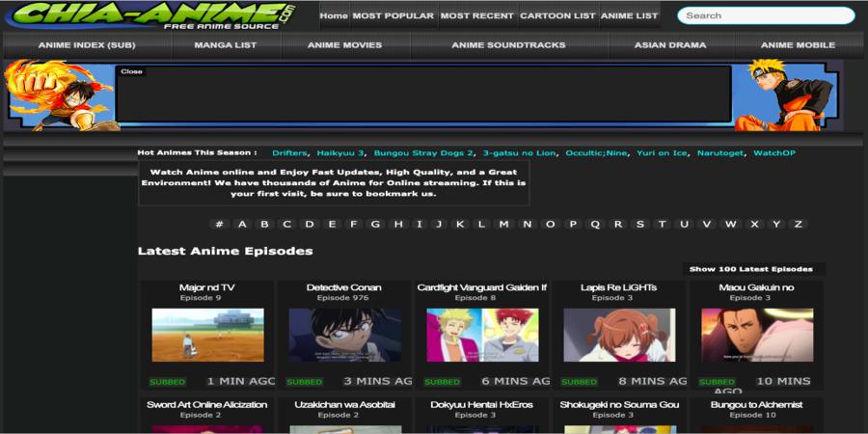
Task: Open the Cardfight Vanguard thumbnail
Action: click(x=482, y=335)
